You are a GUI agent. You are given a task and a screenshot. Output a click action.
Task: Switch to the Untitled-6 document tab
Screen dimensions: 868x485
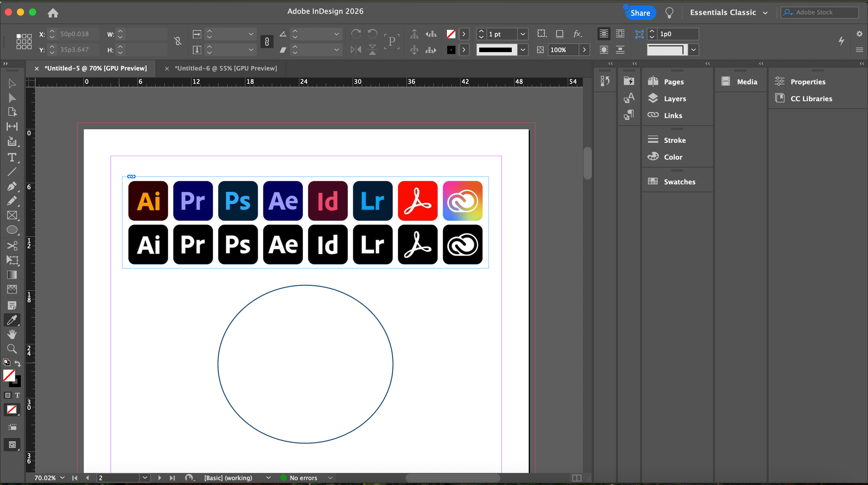[x=225, y=68]
